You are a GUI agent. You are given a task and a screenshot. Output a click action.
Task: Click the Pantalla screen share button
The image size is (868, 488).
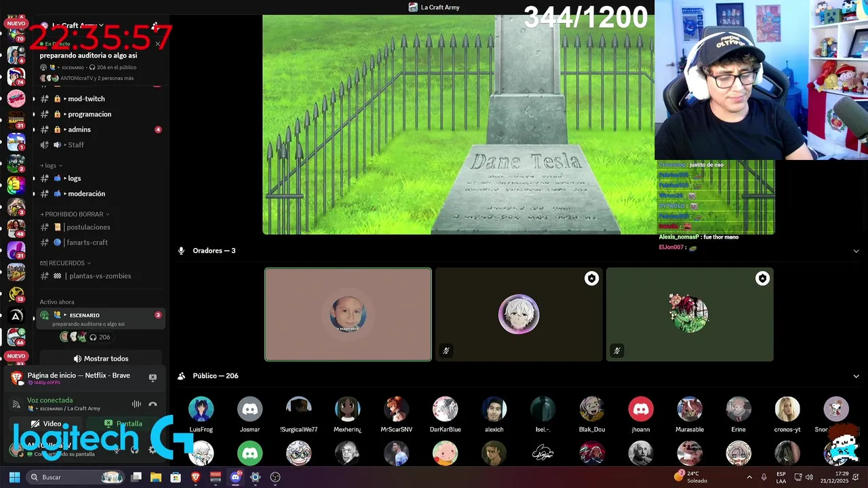point(123,424)
